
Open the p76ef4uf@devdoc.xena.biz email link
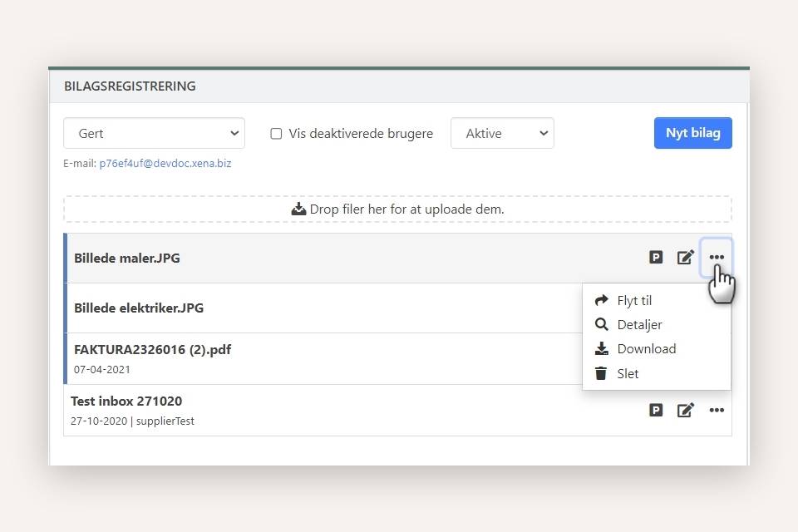(x=165, y=164)
